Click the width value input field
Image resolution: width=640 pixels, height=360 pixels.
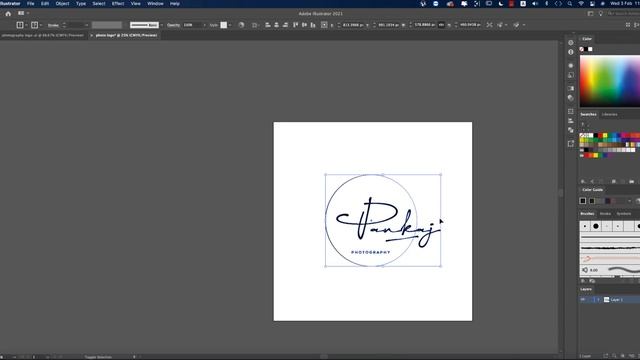click(424, 25)
